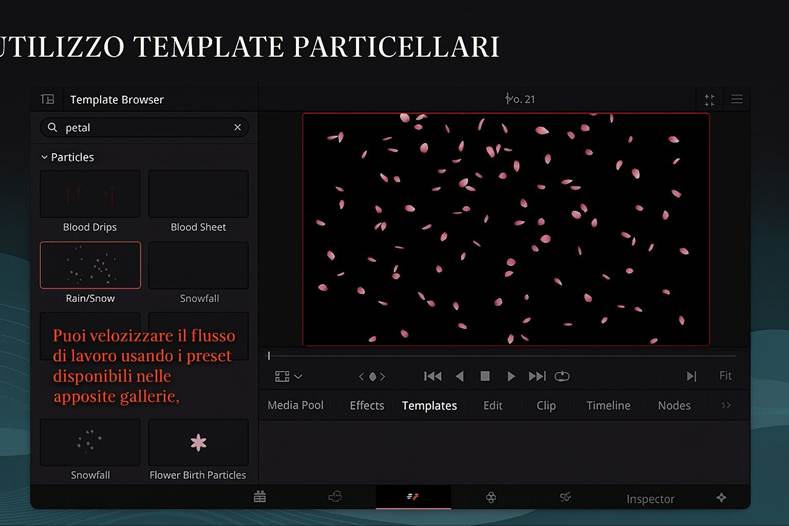Click the viewer layout filmstrip icon

click(282, 377)
